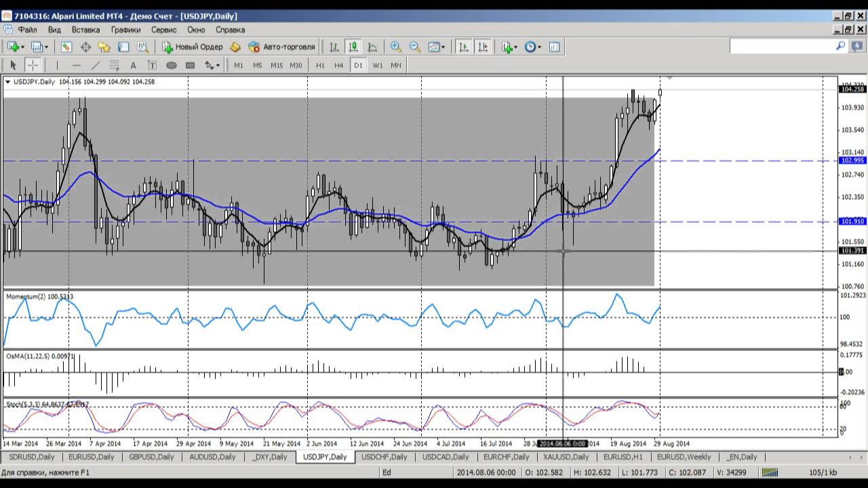Select the rectangle shape tool
Viewport: 868px width, 488px height.
(191, 65)
